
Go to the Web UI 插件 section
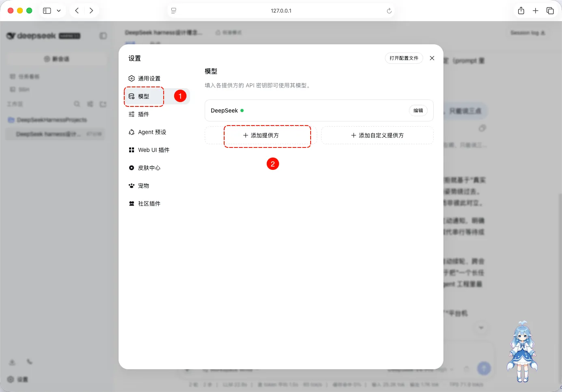[x=157, y=150]
